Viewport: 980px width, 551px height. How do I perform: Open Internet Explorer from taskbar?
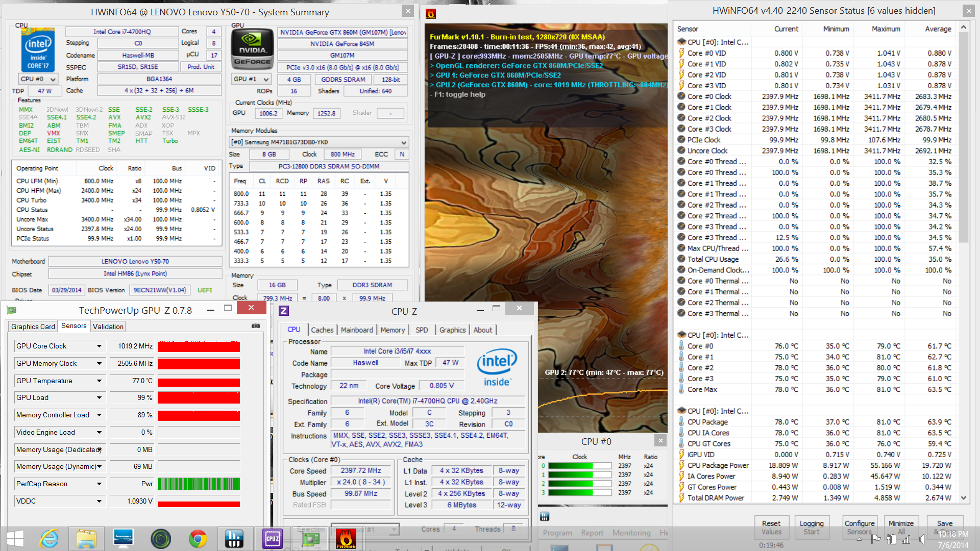pos(50,539)
